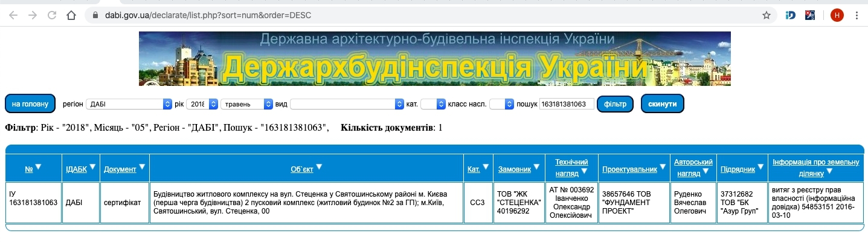Image resolution: width=868 pixels, height=242 pixels.
Task: Go forward in browser history
Action: [x=33, y=15]
